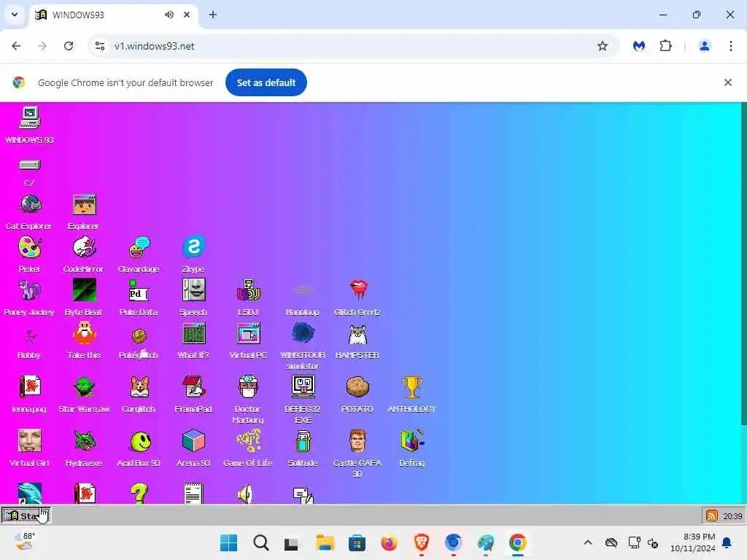Launch What If? app
747x560 pixels.
click(x=193, y=333)
